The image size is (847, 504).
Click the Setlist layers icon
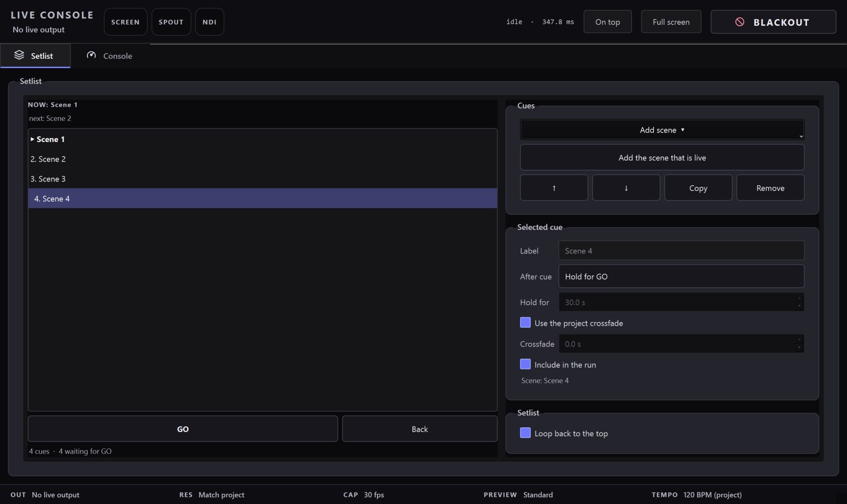[x=19, y=55]
